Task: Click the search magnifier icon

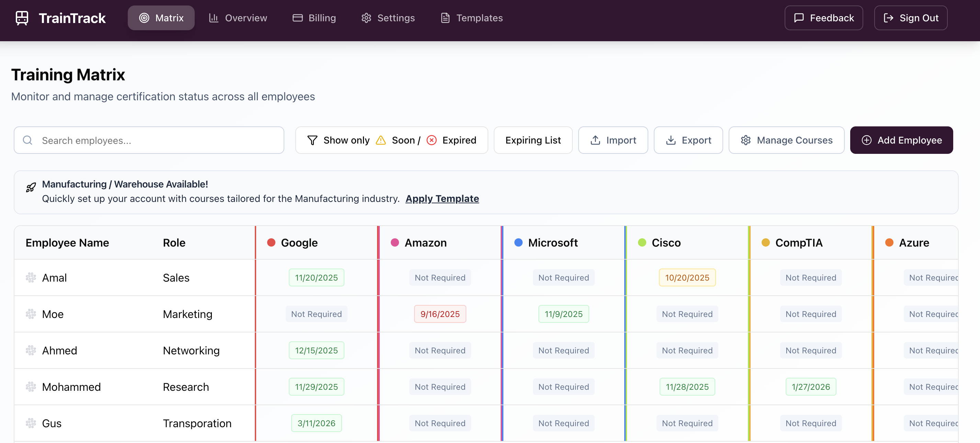Action: pyautogui.click(x=27, y=140)
